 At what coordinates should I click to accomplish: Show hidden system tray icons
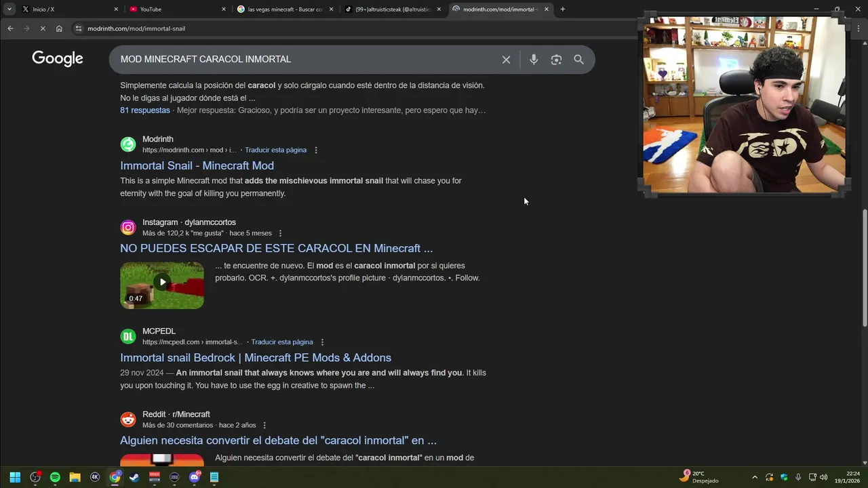tap(755, 477)
